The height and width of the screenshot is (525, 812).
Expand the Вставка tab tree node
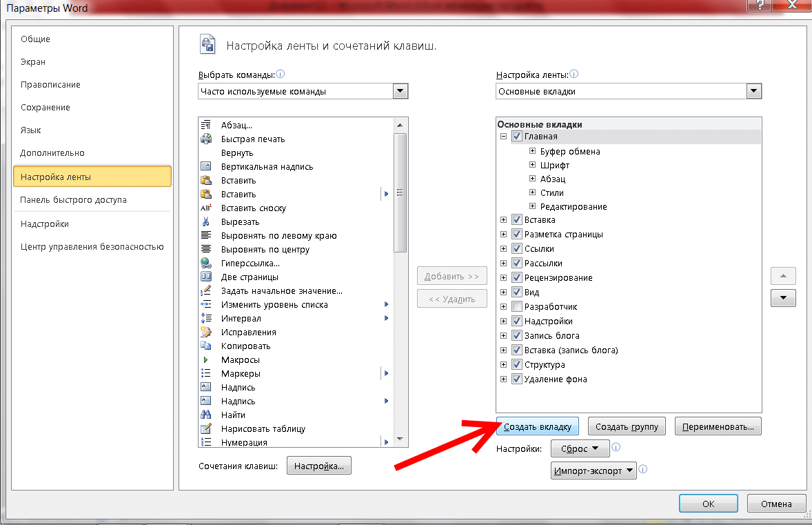tap(503, 220)
